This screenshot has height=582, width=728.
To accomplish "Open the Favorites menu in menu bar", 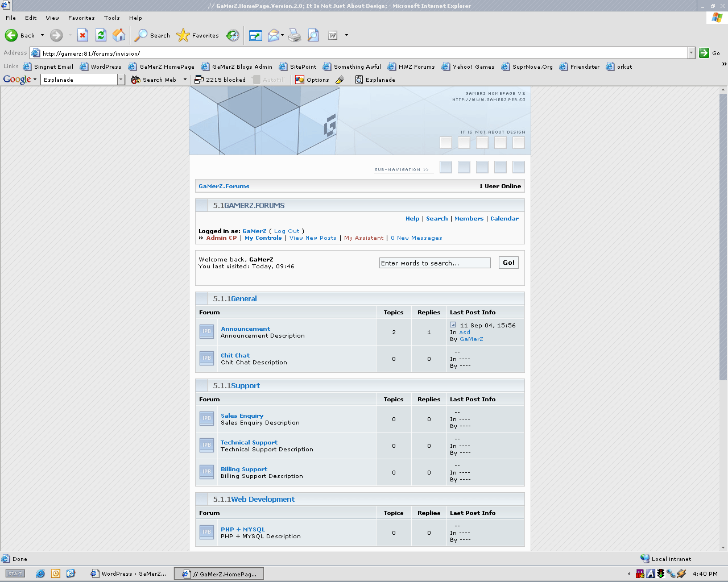I will tap(81, 18).
